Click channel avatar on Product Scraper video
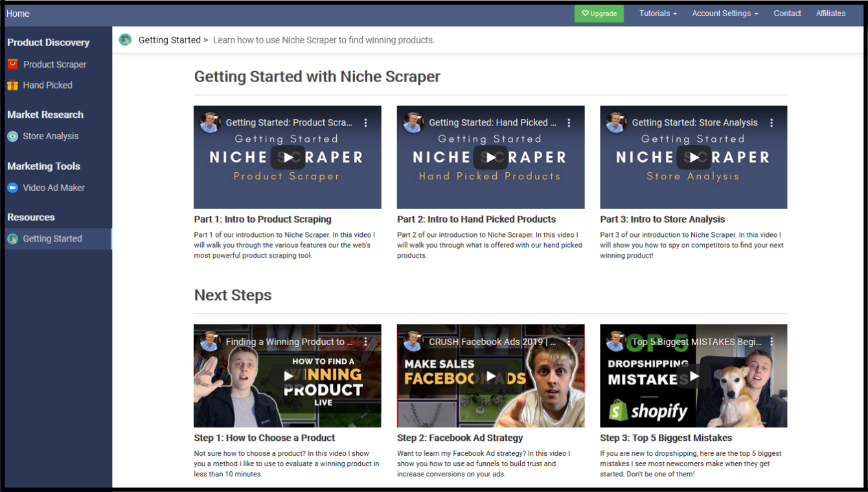Image resolution: width=868 pixels, height=492 pixels. 210,122
